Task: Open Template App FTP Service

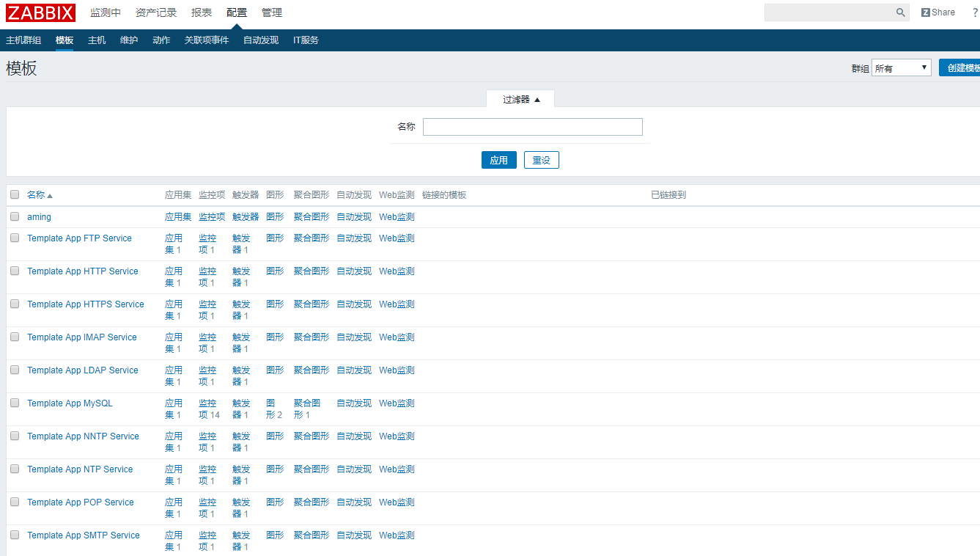Action: tap(80, 238)
